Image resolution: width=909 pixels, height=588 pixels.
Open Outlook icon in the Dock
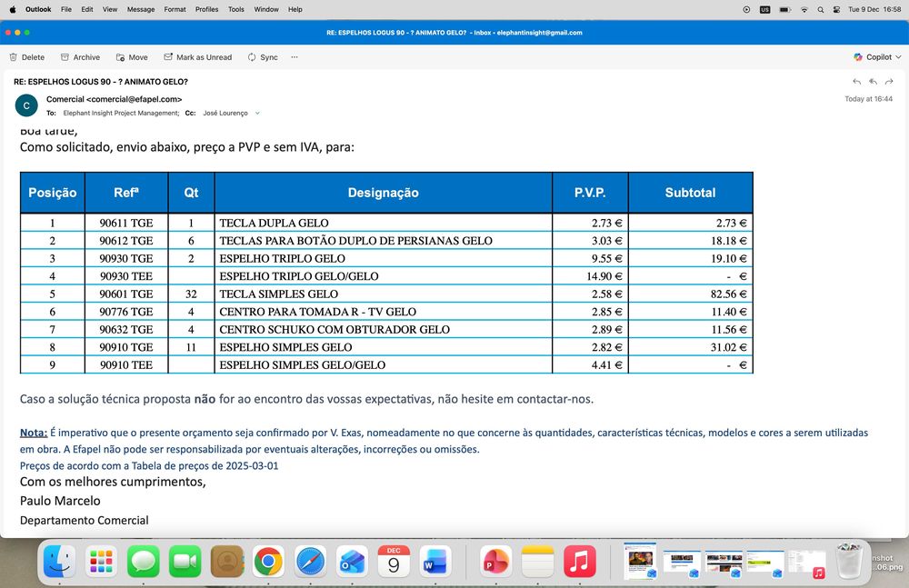pyautogui.click(x=352, y=562)
